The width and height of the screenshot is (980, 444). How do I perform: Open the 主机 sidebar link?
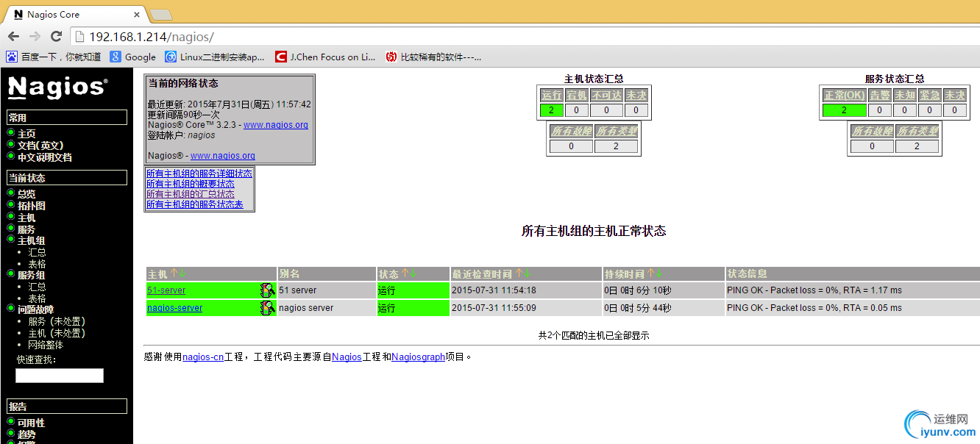26,218
